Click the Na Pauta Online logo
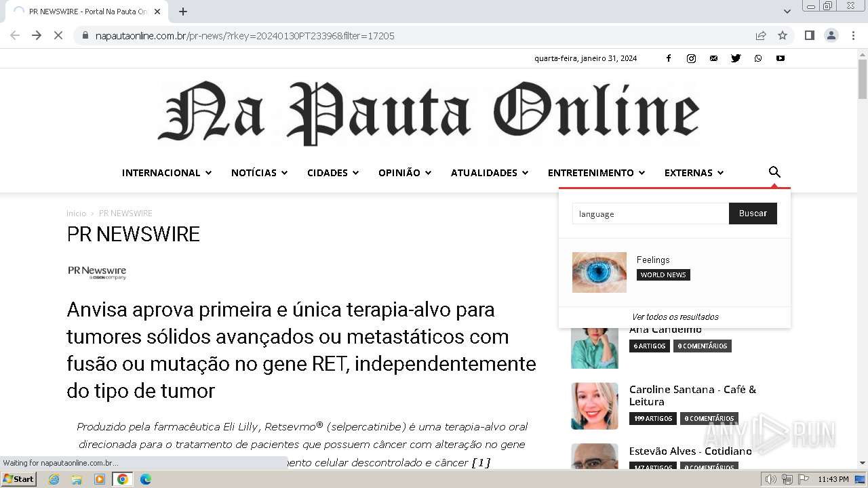 click(429, 113)
